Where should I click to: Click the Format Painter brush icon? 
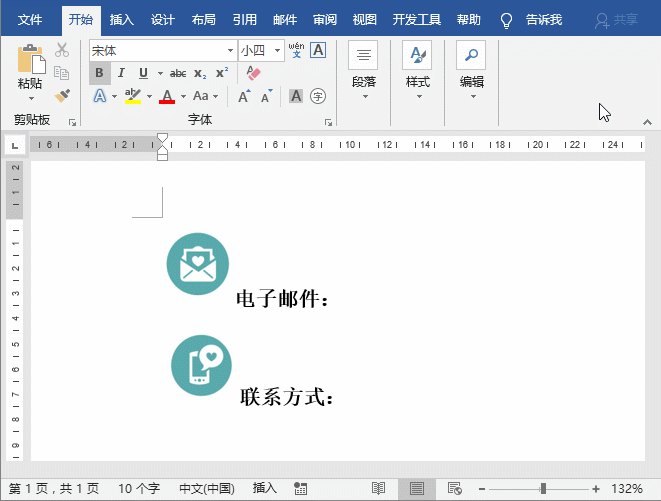62,96
